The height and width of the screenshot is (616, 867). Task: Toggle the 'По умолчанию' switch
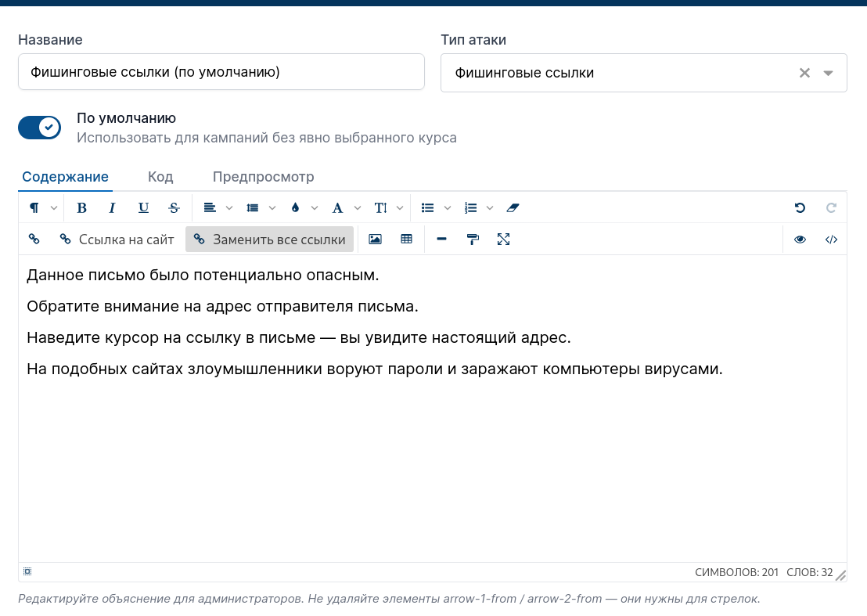point(39,128)
